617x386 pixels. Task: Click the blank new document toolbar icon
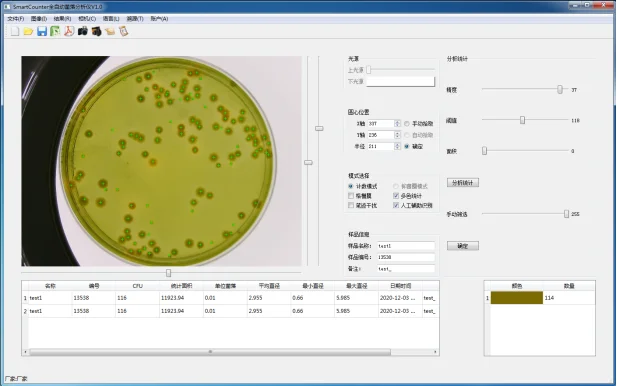(15, 31)
